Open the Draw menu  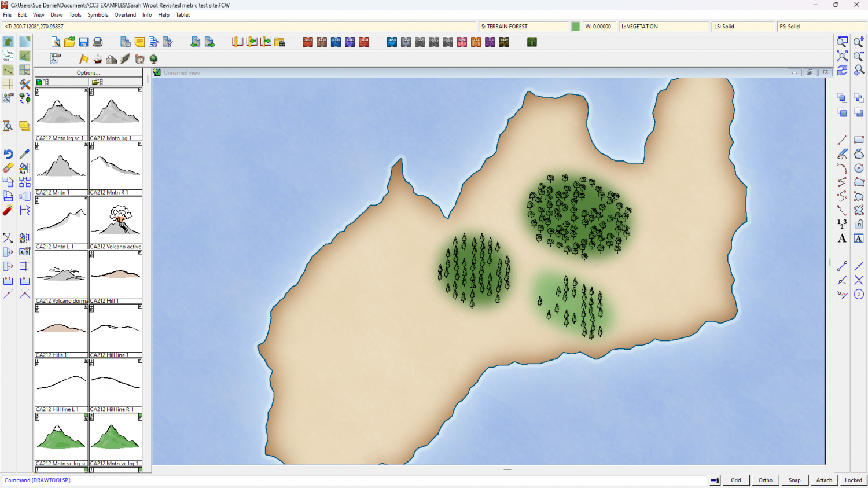click(57, 15)
